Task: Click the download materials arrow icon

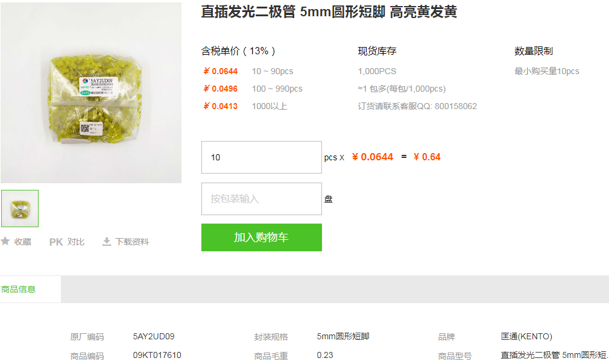Action: tap(106, 242)
